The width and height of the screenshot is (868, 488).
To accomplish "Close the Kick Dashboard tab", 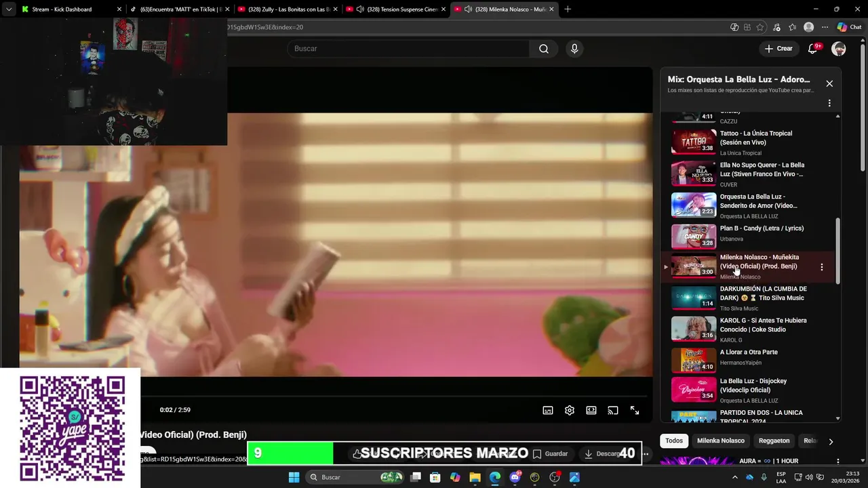I will [x=119, y=9].
